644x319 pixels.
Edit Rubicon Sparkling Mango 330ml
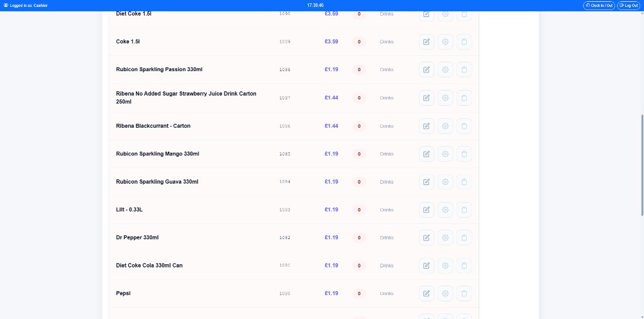coord(426,154)
